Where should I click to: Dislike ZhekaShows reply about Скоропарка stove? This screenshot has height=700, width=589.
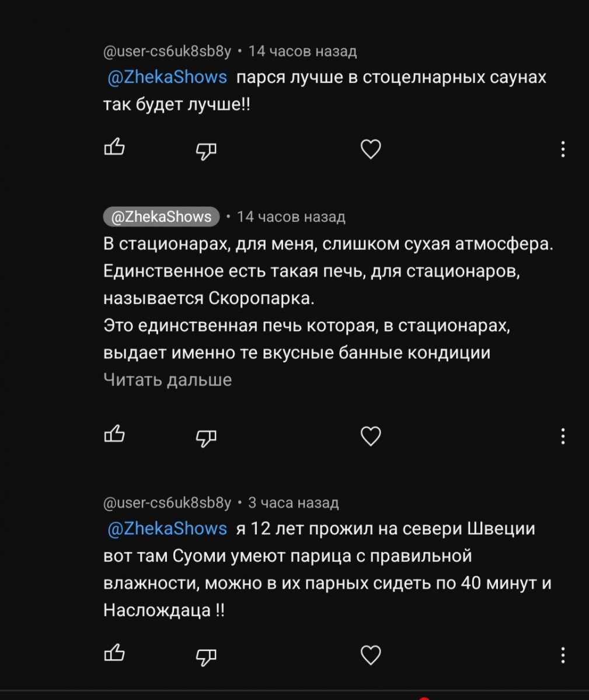click(205, 437)
